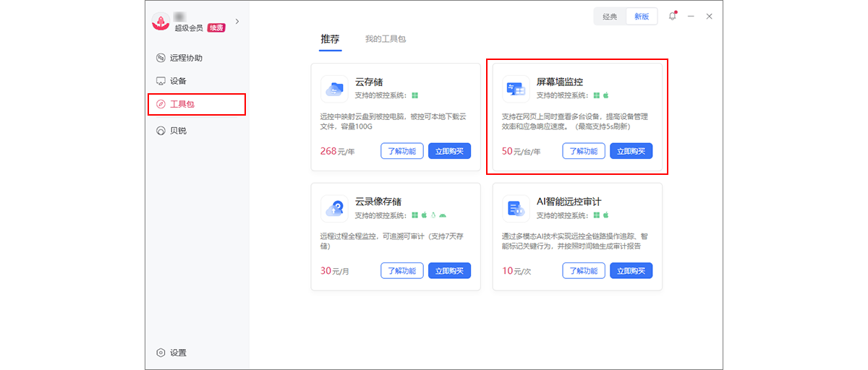Click 立即购买 for 云存储

pyautogui.click(x=450, y=151)
